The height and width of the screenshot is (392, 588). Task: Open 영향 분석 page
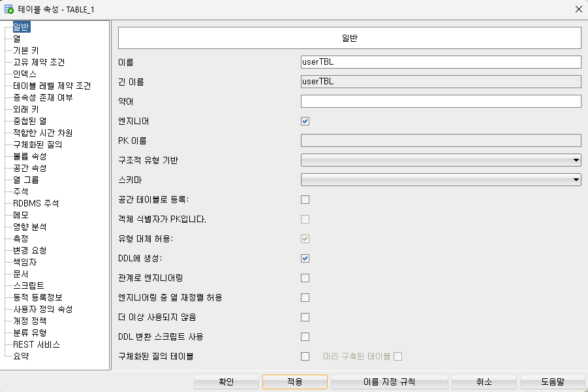30,227
